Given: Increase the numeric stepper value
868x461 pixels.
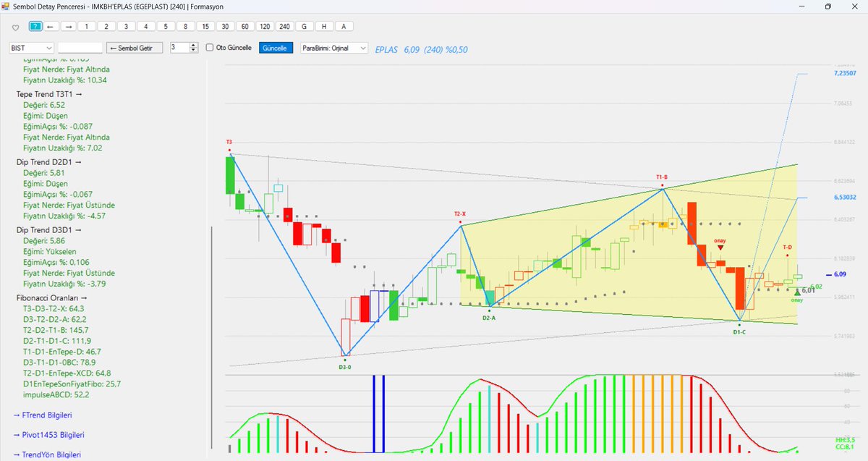Looking at the screenshot, I should 193,45.
